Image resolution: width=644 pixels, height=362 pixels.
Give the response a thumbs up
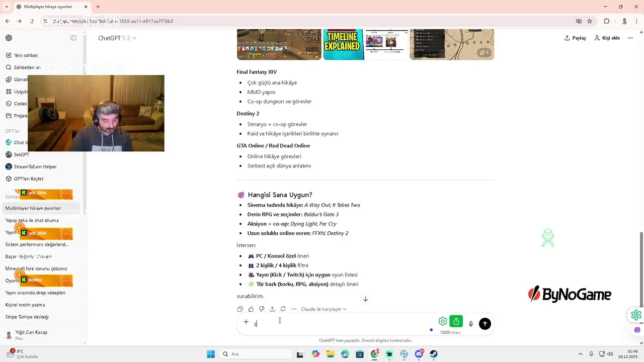click(251, 309)
